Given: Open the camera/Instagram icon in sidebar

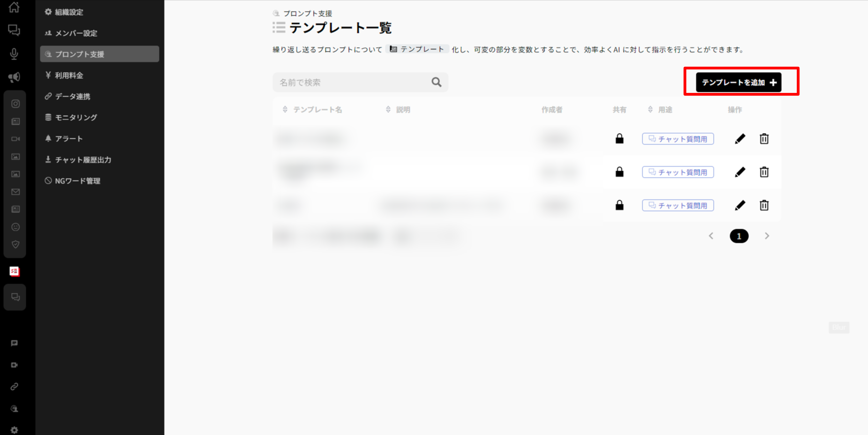Looking at the screenshot, I should tap(15, 104).
